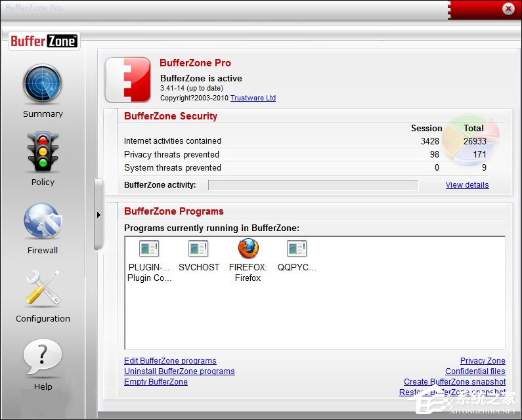Click Create BufferZone snapshot link
Image resolution: width=522 pixels, height=420 pixels.
pos(454,382)
